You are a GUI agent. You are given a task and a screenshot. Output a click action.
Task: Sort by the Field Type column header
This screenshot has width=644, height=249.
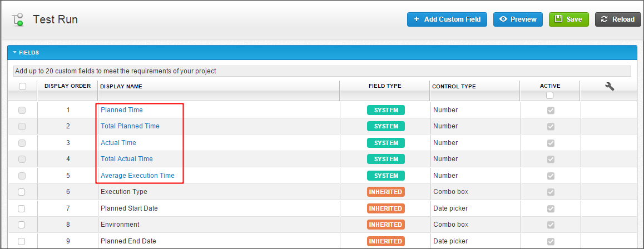pos(385,86)
